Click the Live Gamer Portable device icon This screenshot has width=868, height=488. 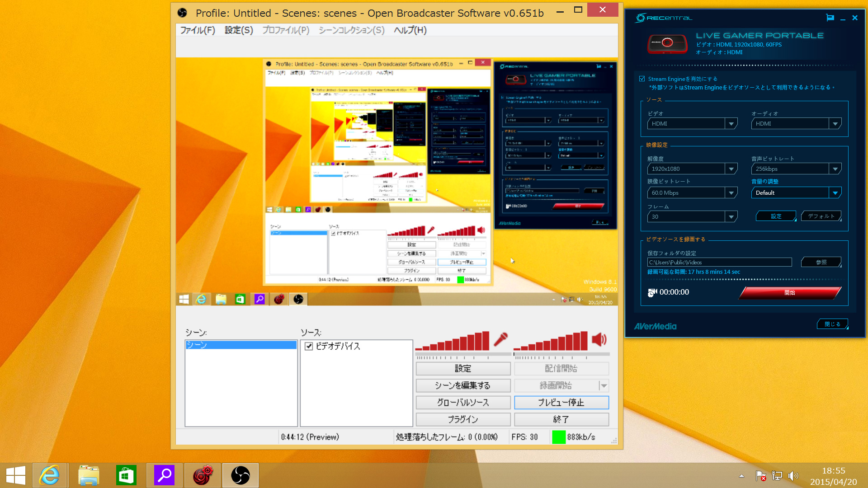pos(667,43)
